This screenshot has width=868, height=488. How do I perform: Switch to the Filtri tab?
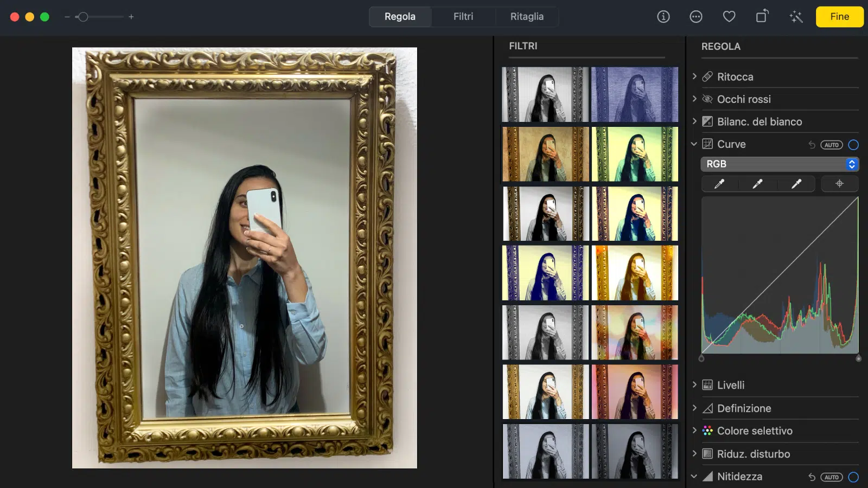pyautogui.click(x=463, y=17)
